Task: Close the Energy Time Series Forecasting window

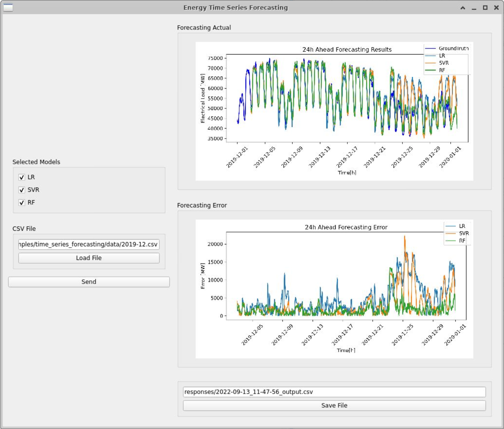Action: (496, 7)
